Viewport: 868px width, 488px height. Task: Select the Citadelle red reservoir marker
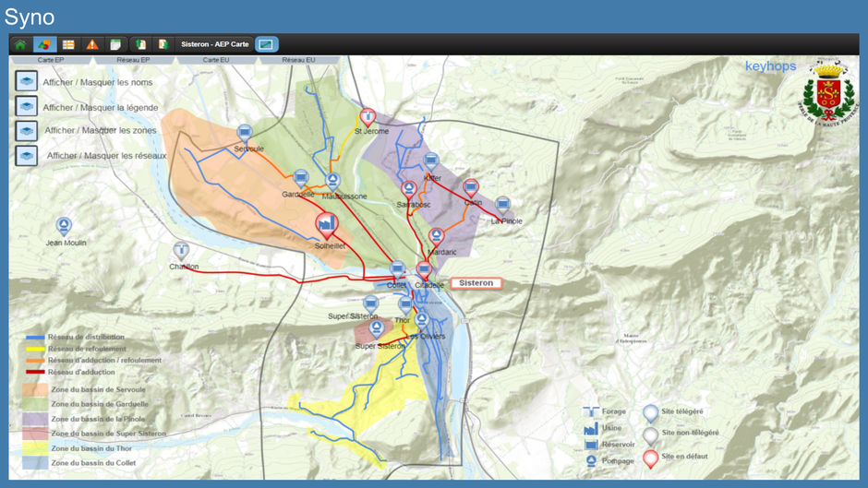(424, 270)
